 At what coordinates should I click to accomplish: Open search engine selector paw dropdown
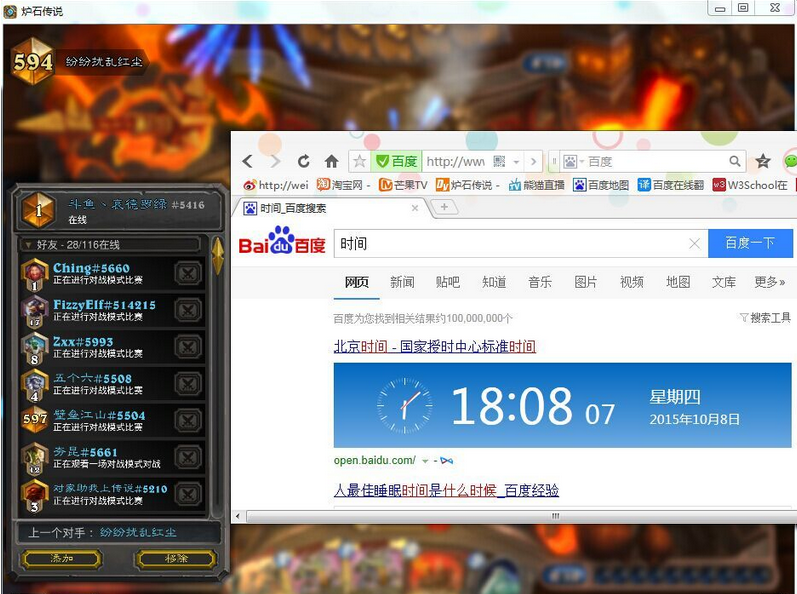pyautogui.click(x=573, y=162)
